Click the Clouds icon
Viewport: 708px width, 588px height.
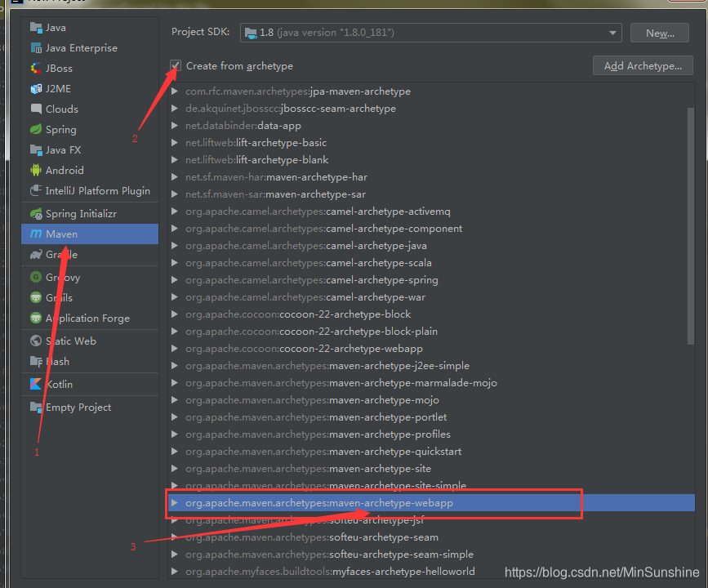pos(36,109)
